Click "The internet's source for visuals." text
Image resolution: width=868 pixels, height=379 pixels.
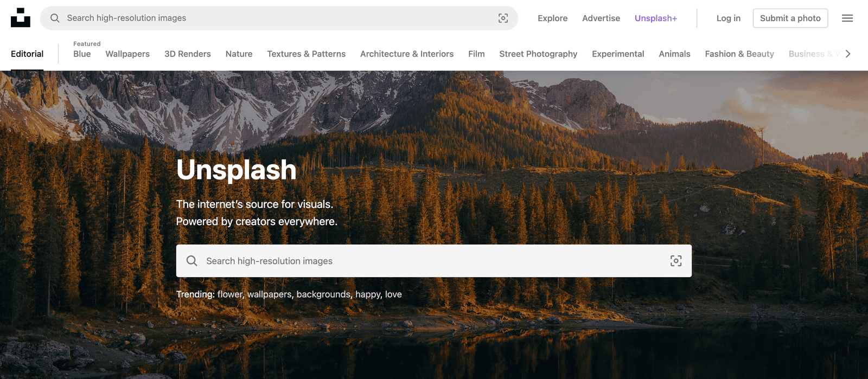coord(254,204)
